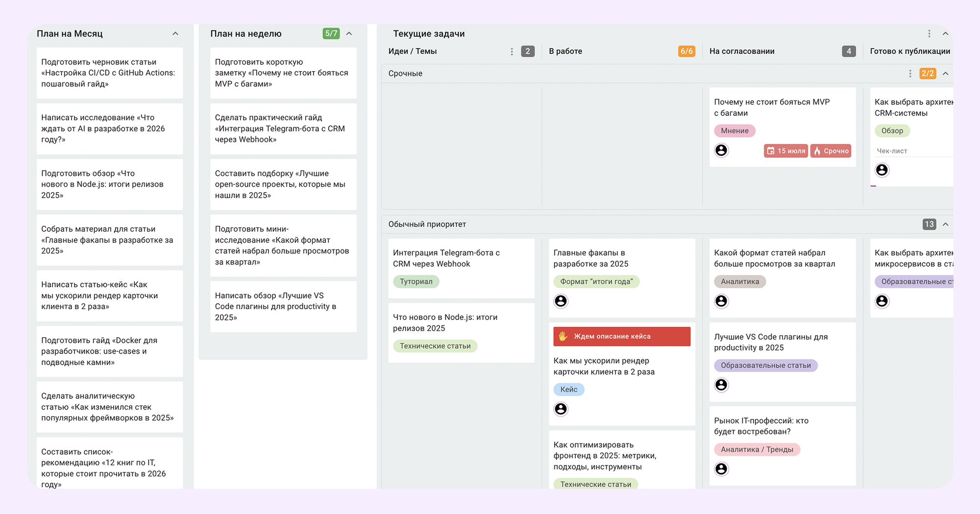This screenshot has width=980, height=514.
Task: Click assignee avatar on Главные факапы card
Action: [x=561, y=301]
